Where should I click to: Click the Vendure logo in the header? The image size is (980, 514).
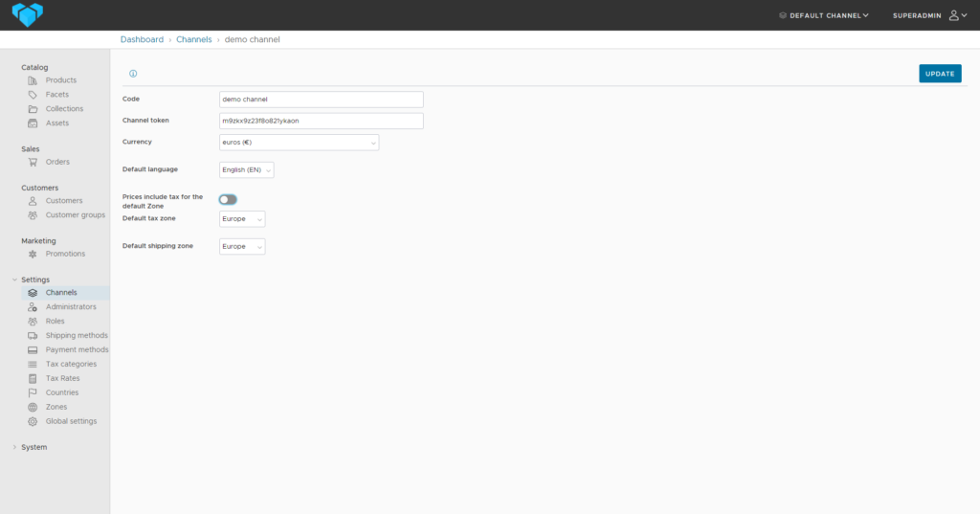(28, 15)
